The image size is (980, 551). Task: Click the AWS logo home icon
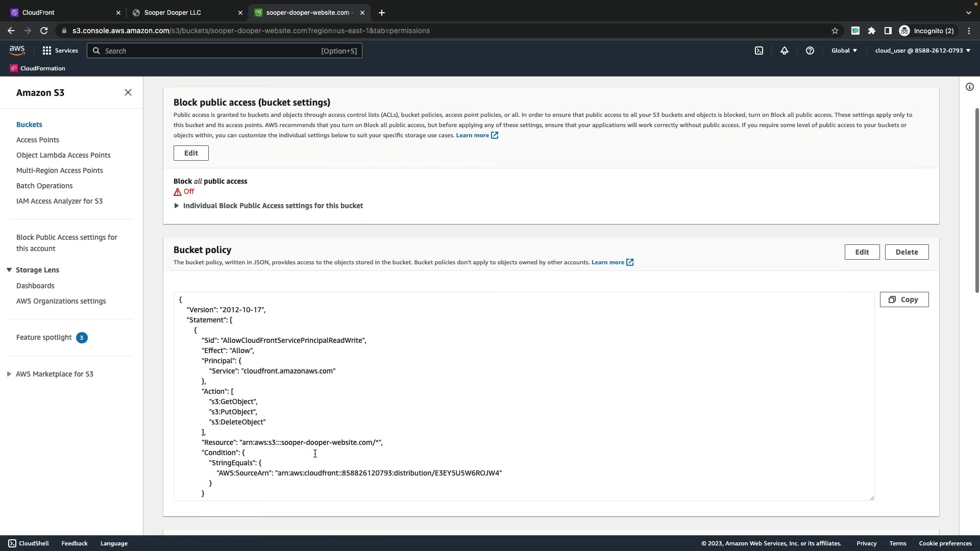[x=17, y=50]
